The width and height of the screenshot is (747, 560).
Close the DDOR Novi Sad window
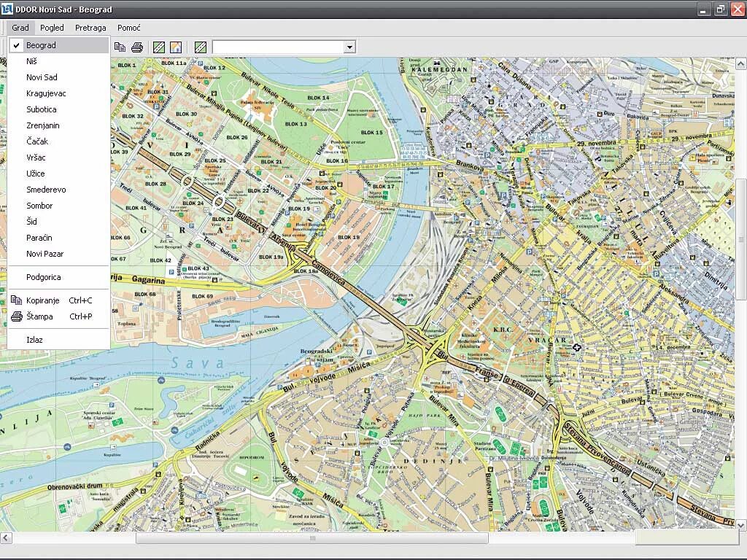(x=737, y=9)
